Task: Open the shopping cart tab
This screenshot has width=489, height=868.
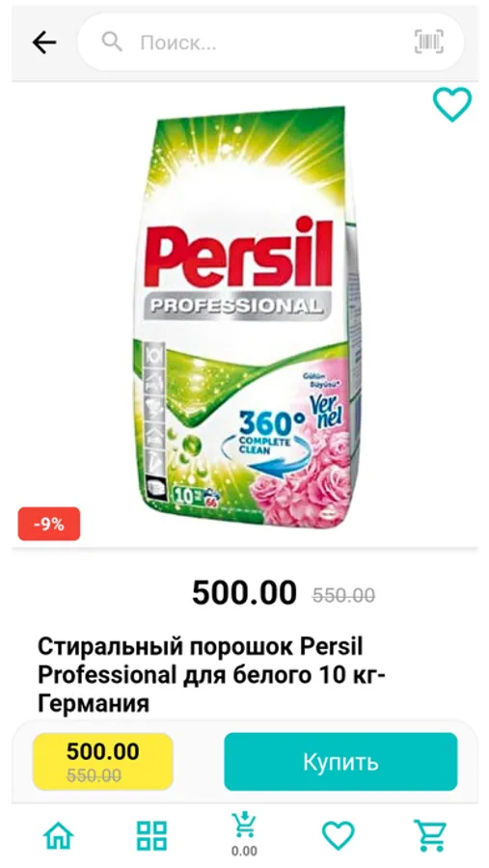Action: tap(430, 835)
